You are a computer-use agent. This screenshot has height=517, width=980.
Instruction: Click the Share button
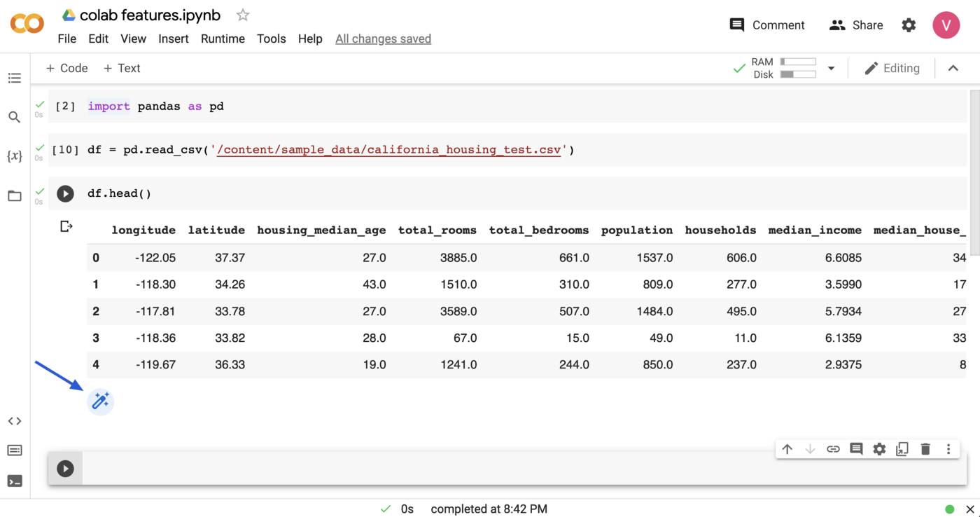pos(856,25)
